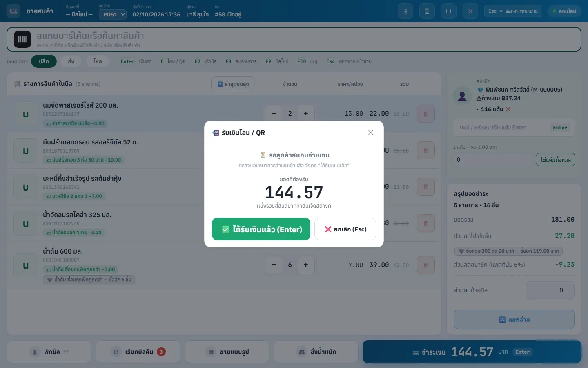
Task: Click the X icon in header toolbar
Action: tap(470, 11)
